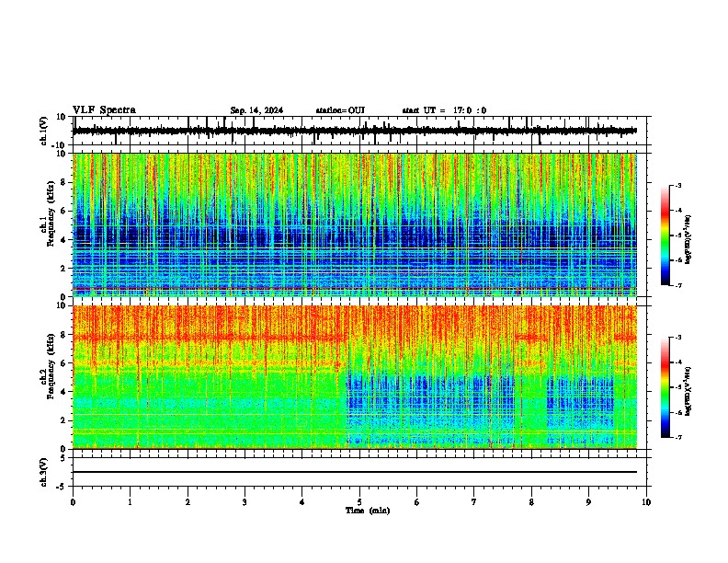Image resolution: width=728 pixels, height=563 pixels.
Task: Click the ch.1 "Frequency (kHz)" axis label
Action: pyautogui.click(x=51, y=213)
